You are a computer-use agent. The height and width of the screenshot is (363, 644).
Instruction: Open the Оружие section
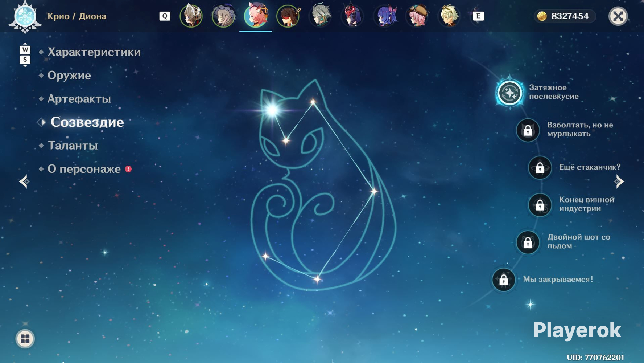[69, 75]
